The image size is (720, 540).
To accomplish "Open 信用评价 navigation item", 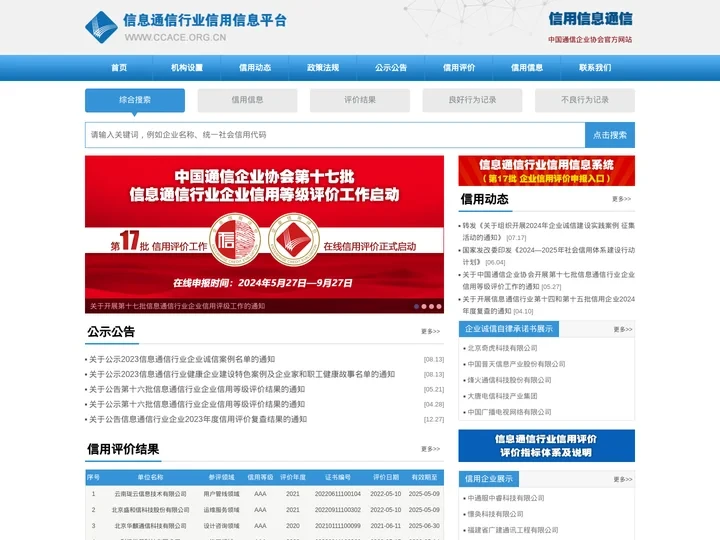I will pyautogui.click(x=459, y=68).
